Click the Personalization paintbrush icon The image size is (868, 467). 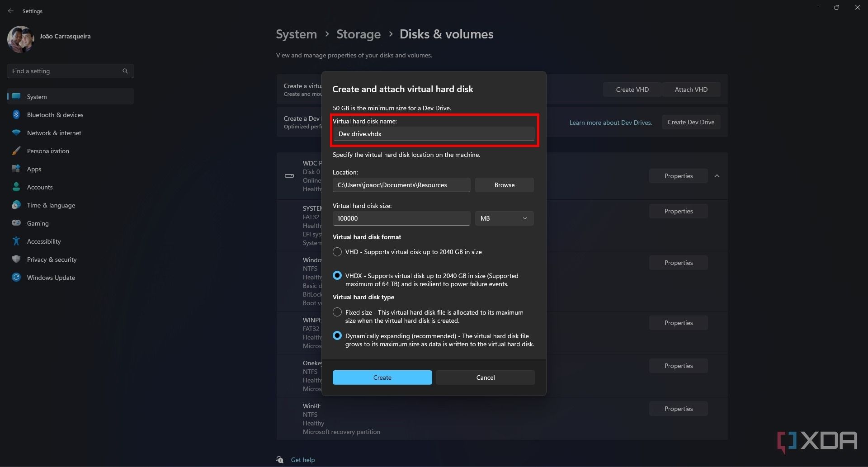16,151
